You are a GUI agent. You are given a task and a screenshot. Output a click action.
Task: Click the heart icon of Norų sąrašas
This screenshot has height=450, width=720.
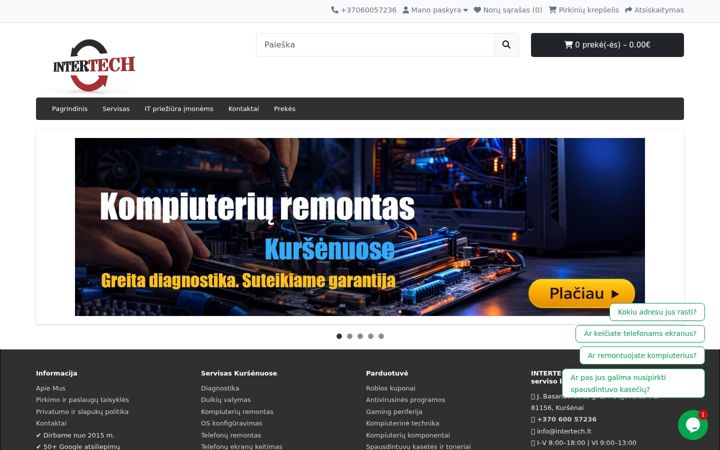tap(477, 10)
